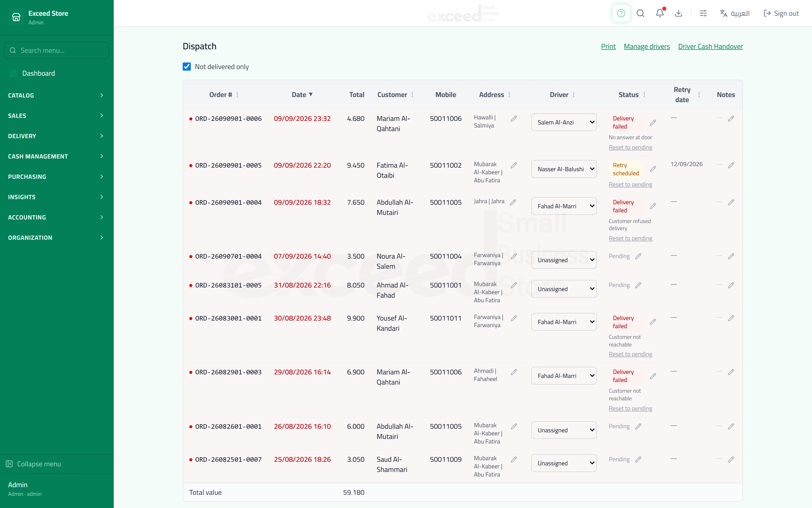Expand the Sales sidebar menu
The height and width of the screenshot is (508, 812).
tap(56, 116)
